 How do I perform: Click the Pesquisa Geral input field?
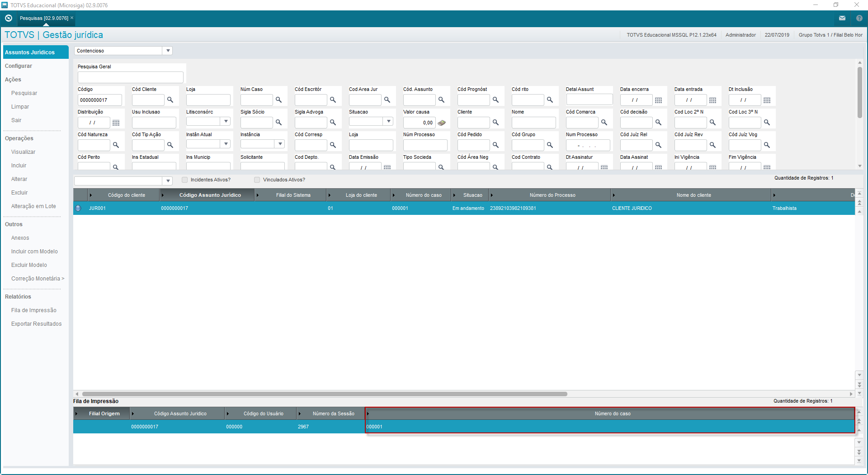point(130,77)
